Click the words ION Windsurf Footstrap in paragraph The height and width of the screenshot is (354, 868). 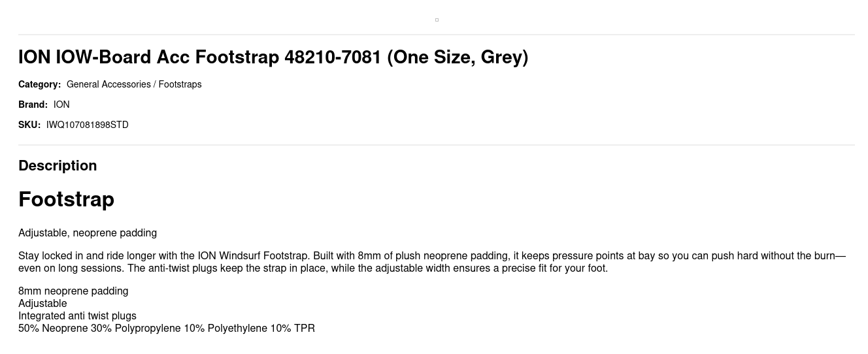[x=252, y=256]
